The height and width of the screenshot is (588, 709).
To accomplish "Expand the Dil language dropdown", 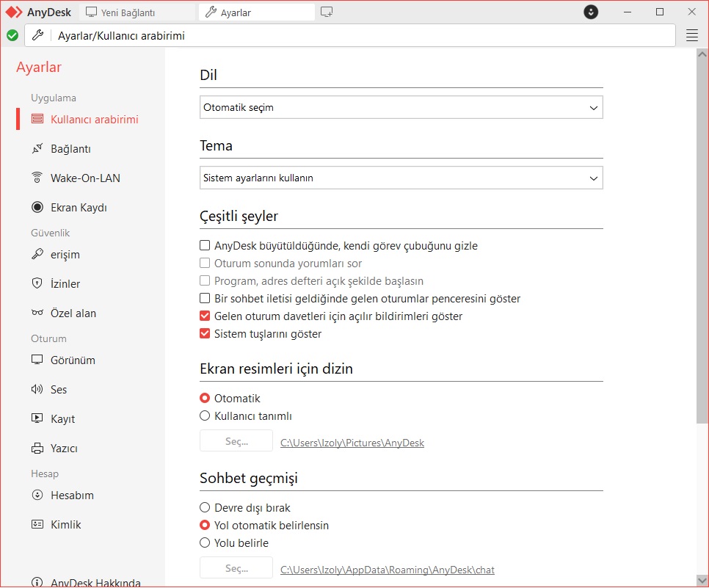I will 401,108.
